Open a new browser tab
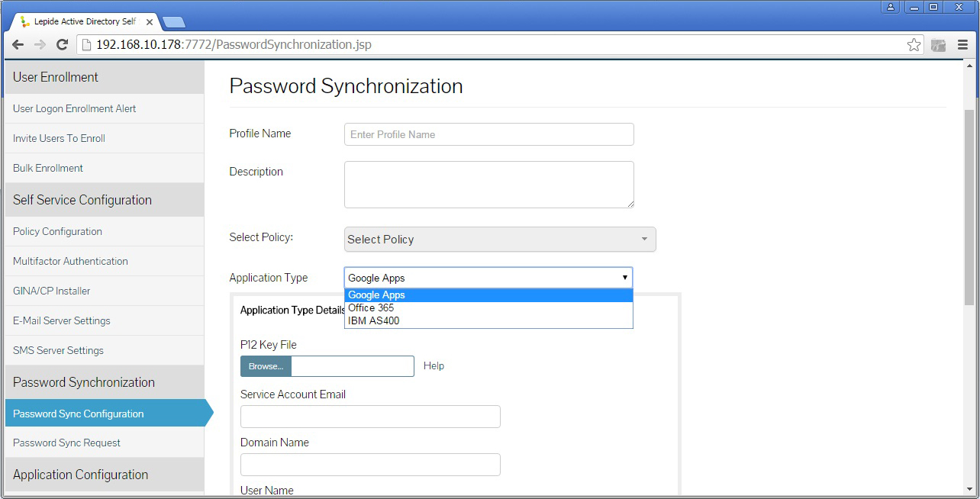 (174, 22)
